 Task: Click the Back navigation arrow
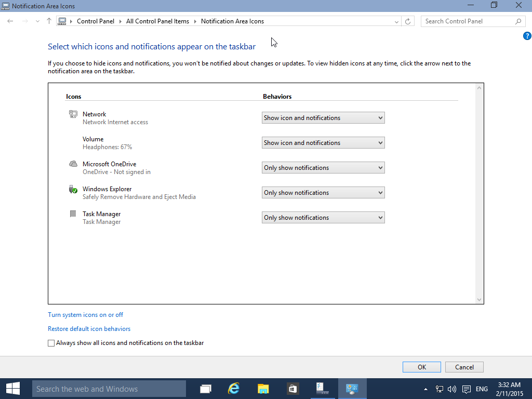click(x=10, y=21)
